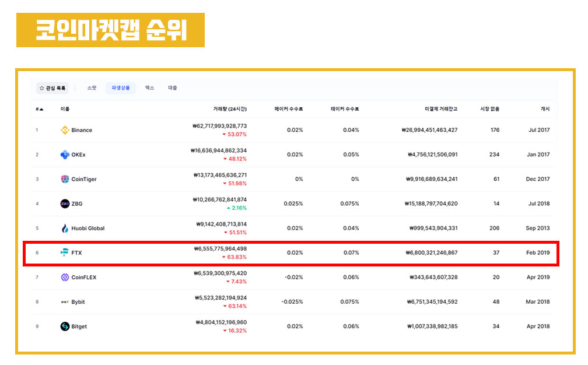Click ZBG taker fee 0.075%
The width and height of the screenshot is (588, 365).
349,204
